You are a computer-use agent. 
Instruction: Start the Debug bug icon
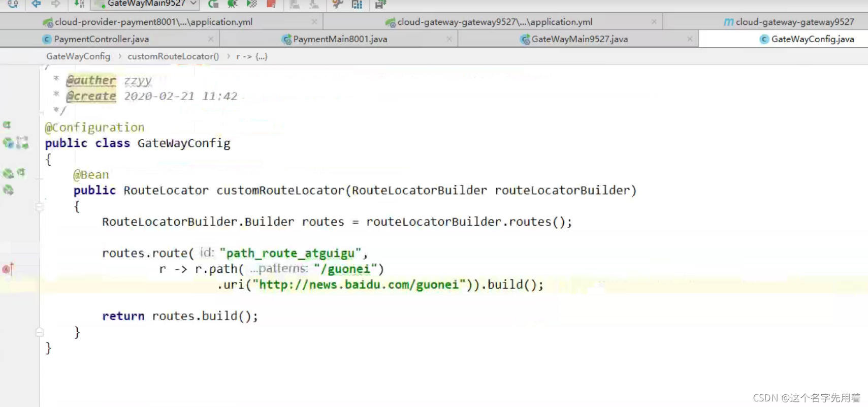coord(233,4)
